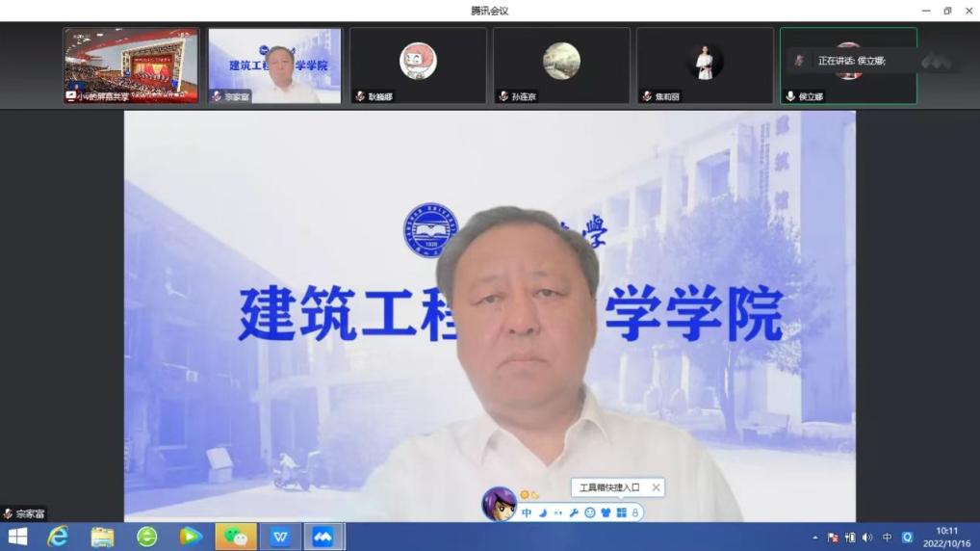Screen dimensions: 980x551
Task: Expand hidden system tray icons
Action: (x=815, y=538)
